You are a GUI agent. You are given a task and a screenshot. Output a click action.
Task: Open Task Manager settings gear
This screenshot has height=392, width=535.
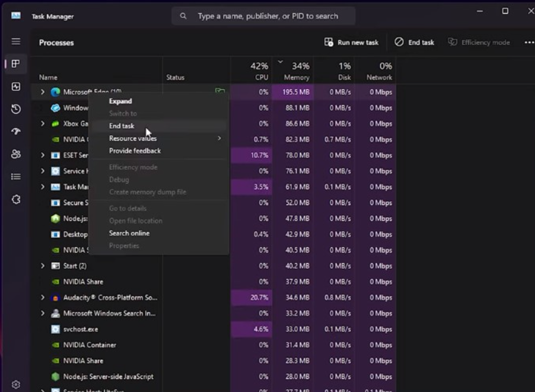[16, 385]
